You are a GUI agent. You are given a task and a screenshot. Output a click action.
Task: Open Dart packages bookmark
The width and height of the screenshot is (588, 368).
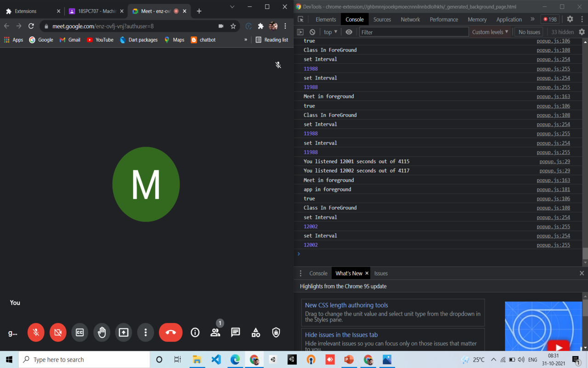(138, 40)
